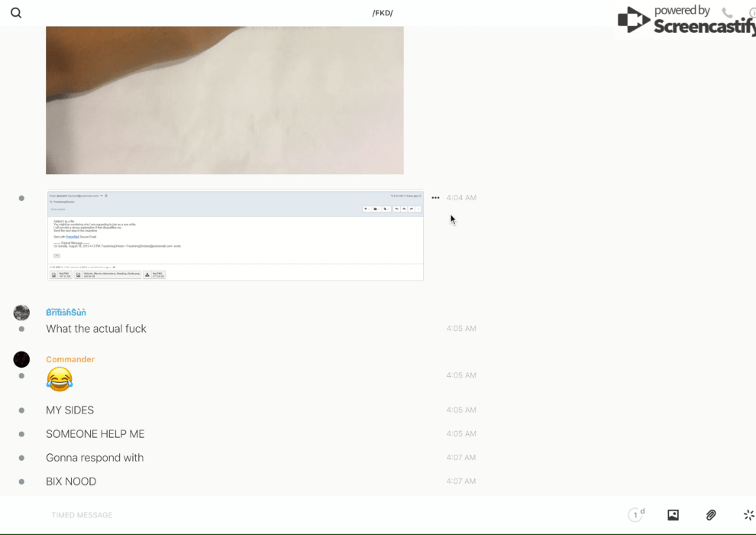Click the image attachment icon
The image size is (756, 535).
coord(673,515)
